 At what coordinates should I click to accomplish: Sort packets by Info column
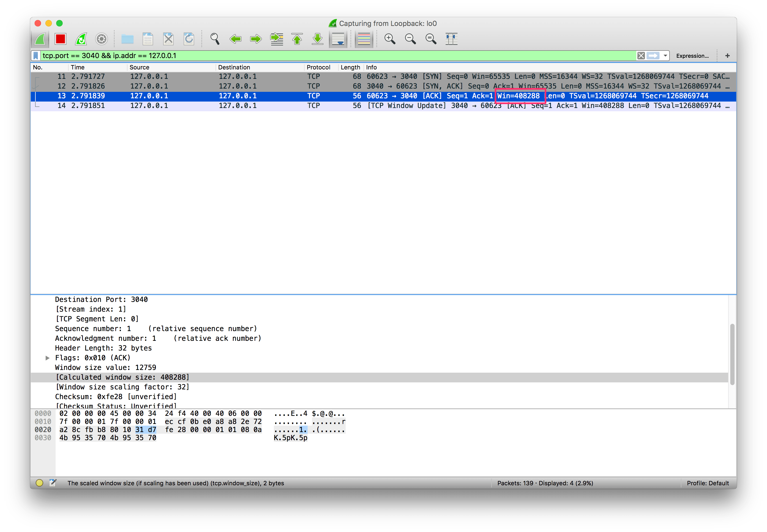click(550, 67)
